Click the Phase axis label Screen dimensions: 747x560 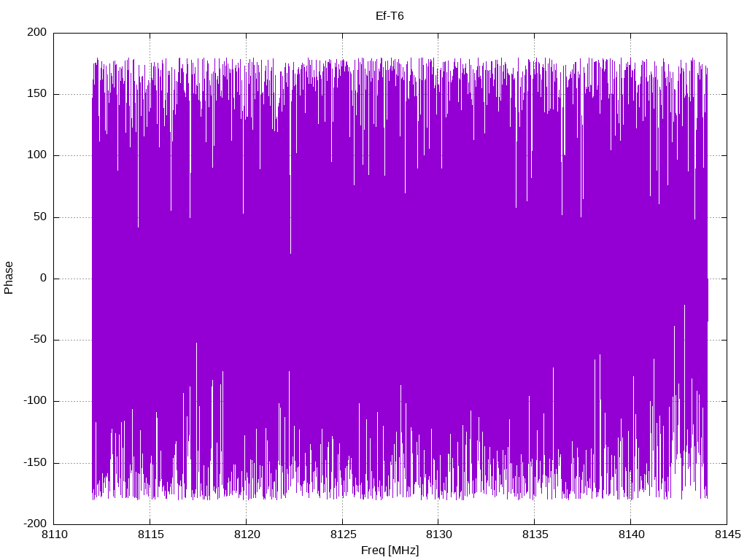[9, 278]
